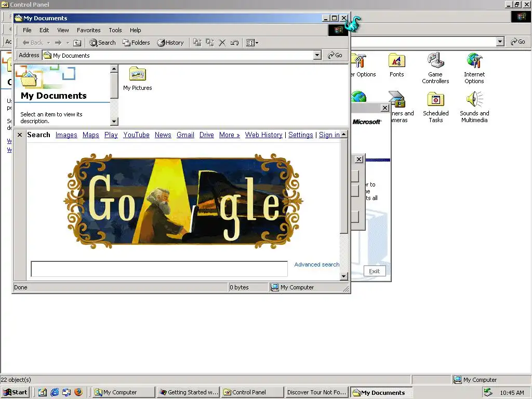532x399 pixels.
Task: Click the Up folder icon in toolbar
Action: (x=77, y=43)
